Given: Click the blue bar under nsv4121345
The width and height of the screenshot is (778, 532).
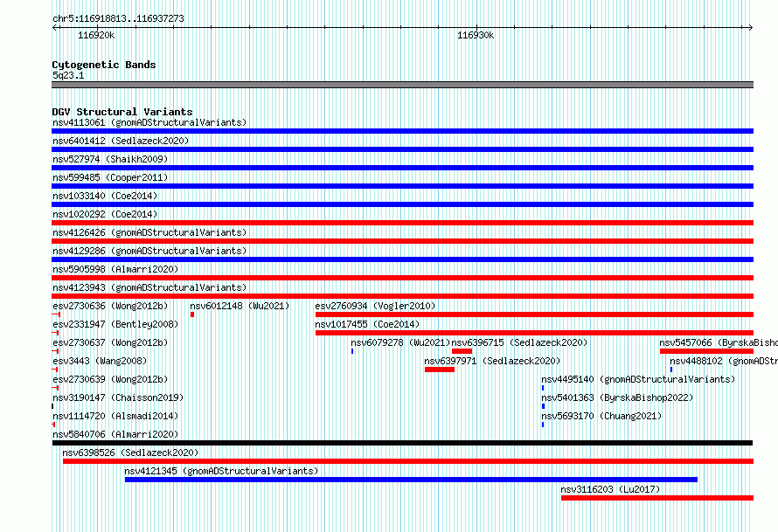Looking at the screenshot, I should tap(412, 480).
